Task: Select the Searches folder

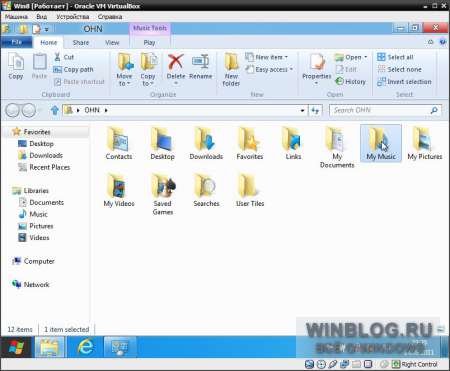Action: [206, 190]
